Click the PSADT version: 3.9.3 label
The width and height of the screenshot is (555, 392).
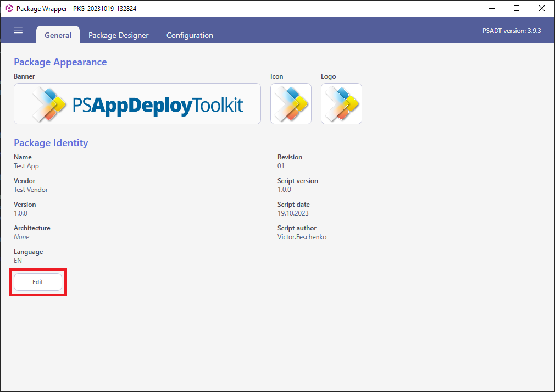(x=512, y=30)
